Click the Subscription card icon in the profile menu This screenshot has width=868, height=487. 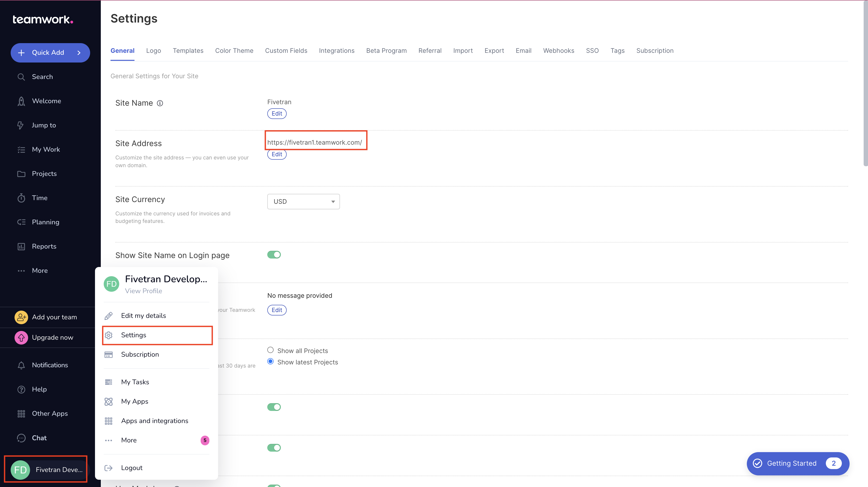click(109, 354)
